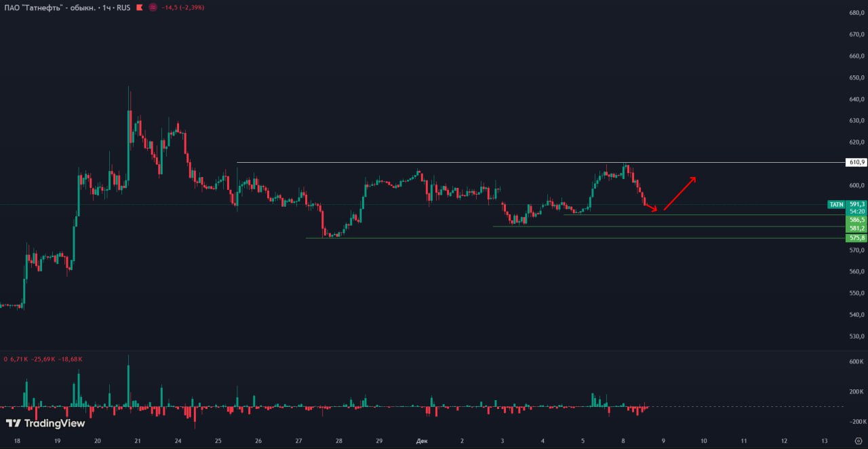Click the green 575,8 level label
The image size is (868, 449).
(x=856, y=238)
